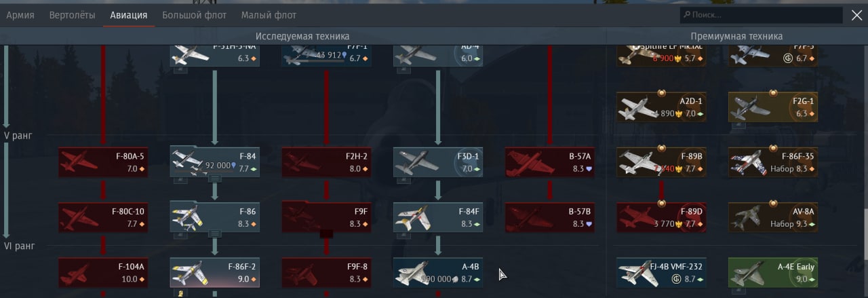Select the AV-8A premium pack aircraft

point(773,217)
